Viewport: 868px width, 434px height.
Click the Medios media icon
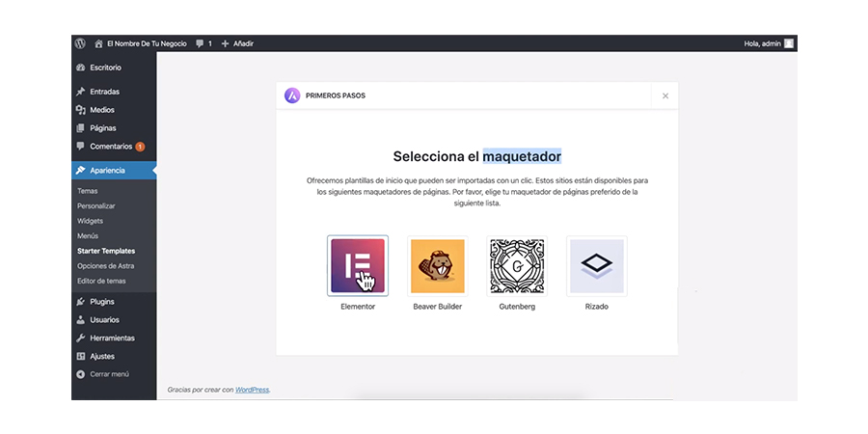click(x=80, y=110)
